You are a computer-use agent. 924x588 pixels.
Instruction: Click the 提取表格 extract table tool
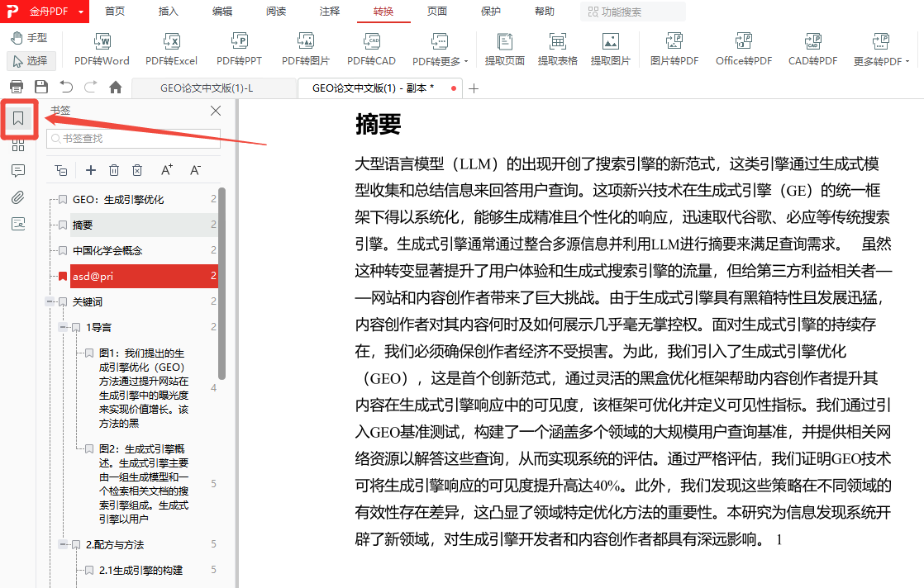tap(557, 50)
